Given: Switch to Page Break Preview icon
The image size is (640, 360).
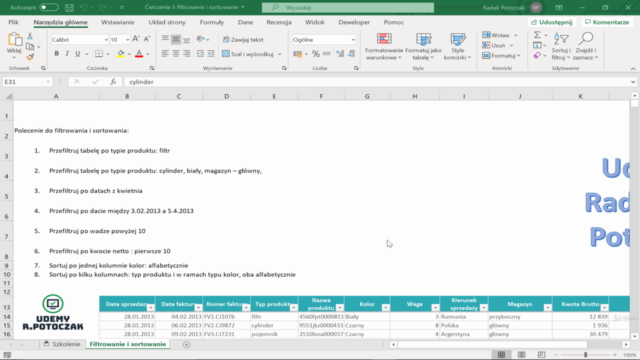Looking at the screenshot, I should click(541, 355).
